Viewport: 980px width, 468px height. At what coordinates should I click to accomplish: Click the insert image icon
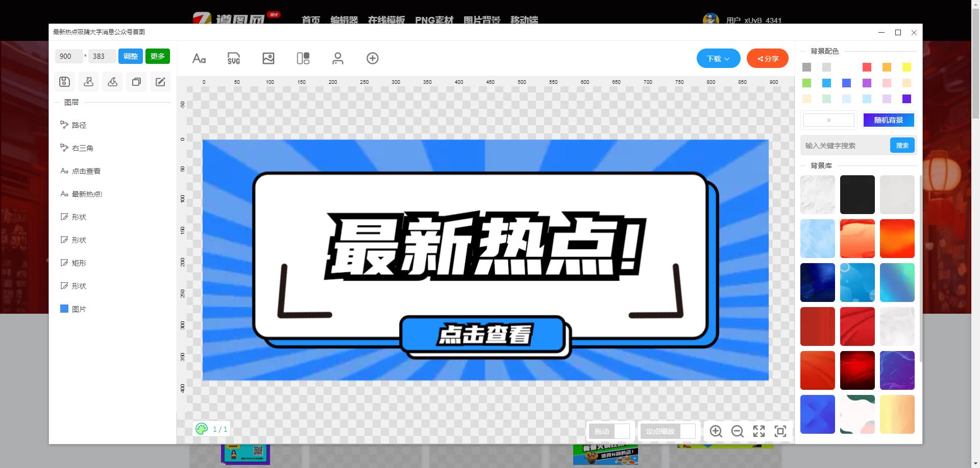pyautogui.click(x=268, y=59)
